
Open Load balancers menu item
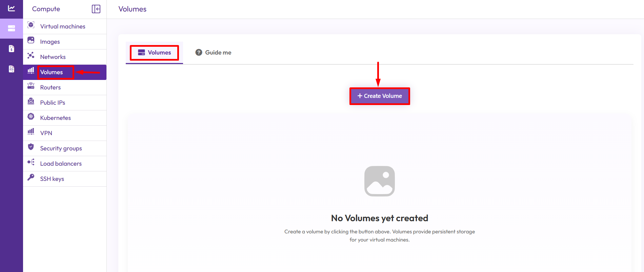[x=61, y=164]
